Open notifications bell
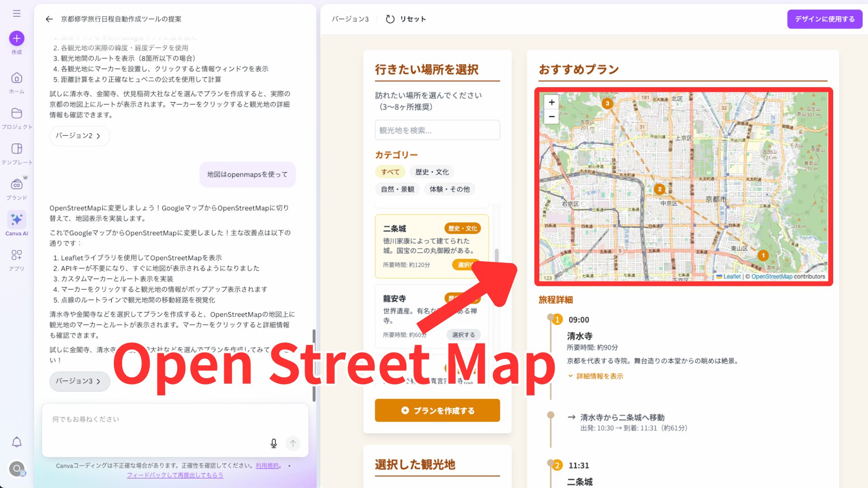 (x=17, y=442)
